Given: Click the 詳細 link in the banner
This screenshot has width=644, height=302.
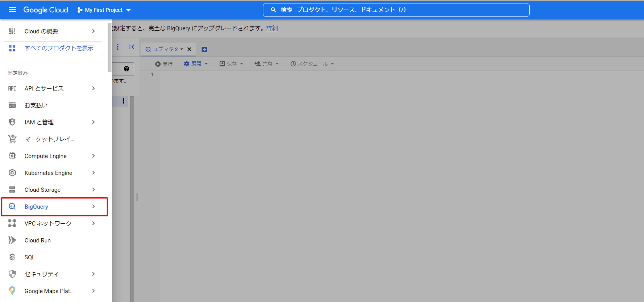Looking at the screenshot, I should [x=272, y=28].
